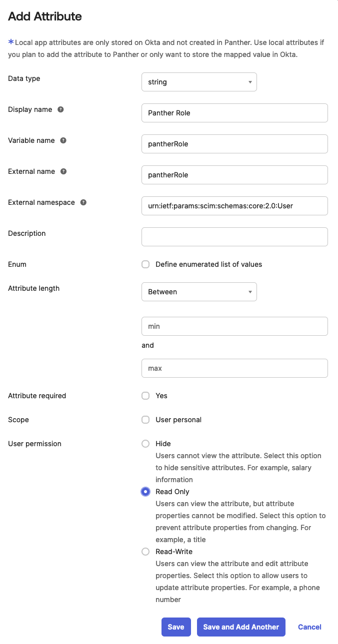
Task: Open help tooltip for External name
Action: point(63,171)
